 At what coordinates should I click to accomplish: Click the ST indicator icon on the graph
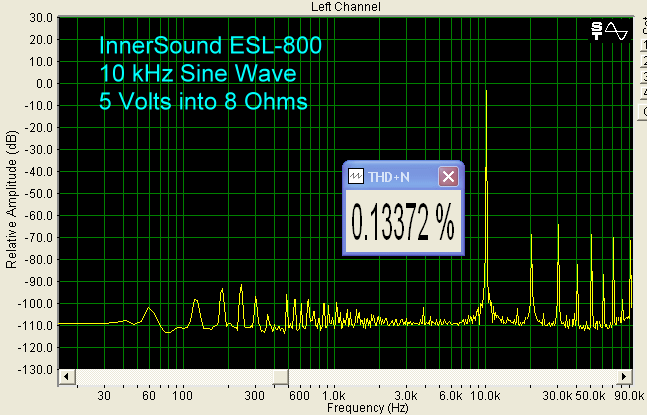coord(597,31)
